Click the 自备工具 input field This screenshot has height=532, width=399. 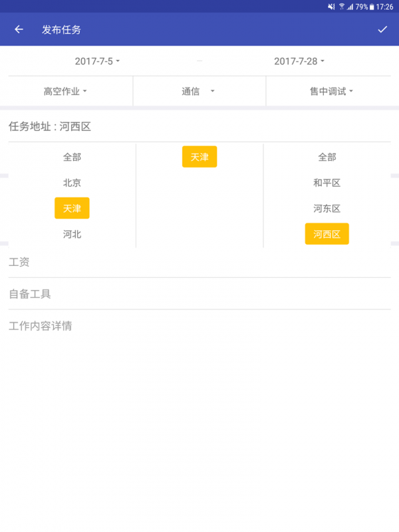click(x=199, y=294)
